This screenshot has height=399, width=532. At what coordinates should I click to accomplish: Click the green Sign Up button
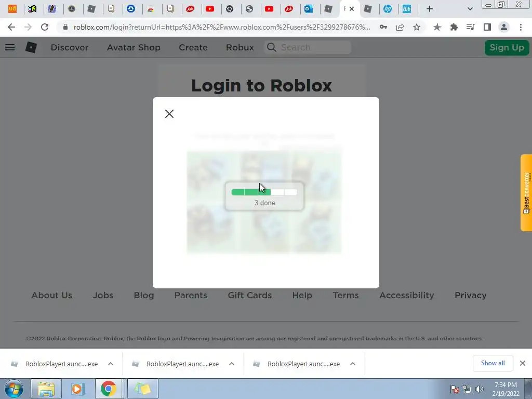[x=507, y=47]
